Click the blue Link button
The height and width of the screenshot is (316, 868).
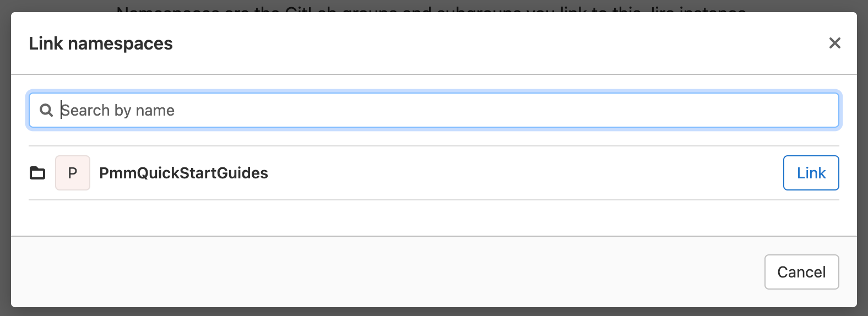click(x=811, y=173)
